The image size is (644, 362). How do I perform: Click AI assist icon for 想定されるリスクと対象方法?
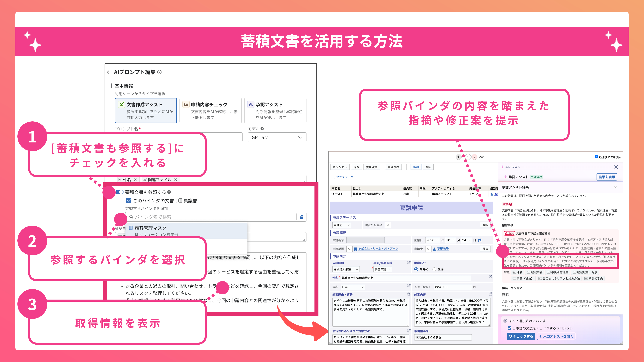click(409, 331)
